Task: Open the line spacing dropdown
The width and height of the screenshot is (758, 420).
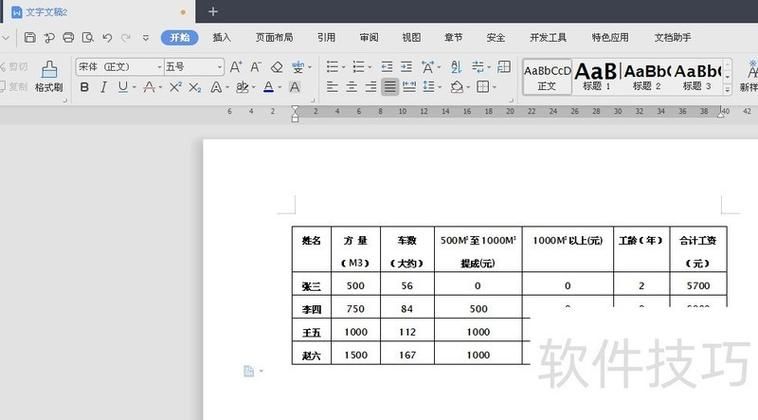Action: click(440, 87)
